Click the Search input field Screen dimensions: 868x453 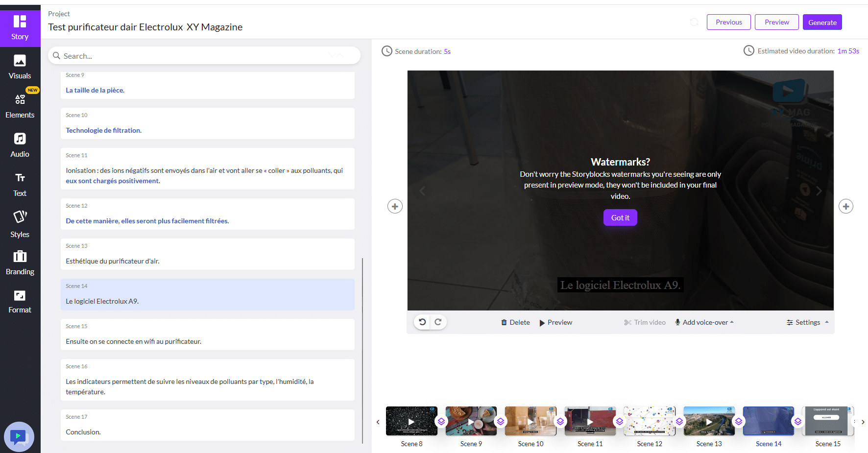click(204, 56)
